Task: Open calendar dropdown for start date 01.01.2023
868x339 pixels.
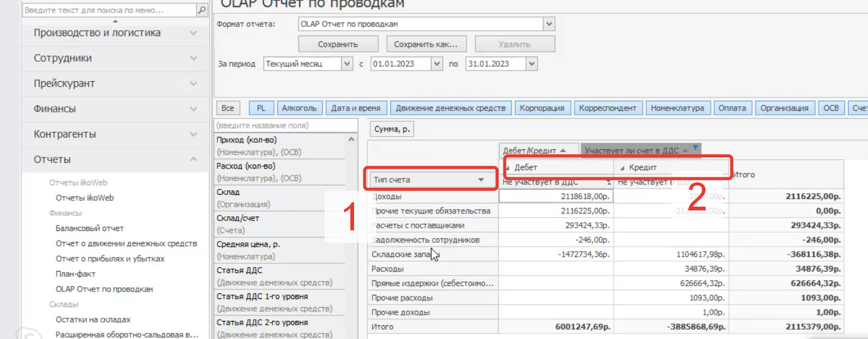Action: pos(437,64)
